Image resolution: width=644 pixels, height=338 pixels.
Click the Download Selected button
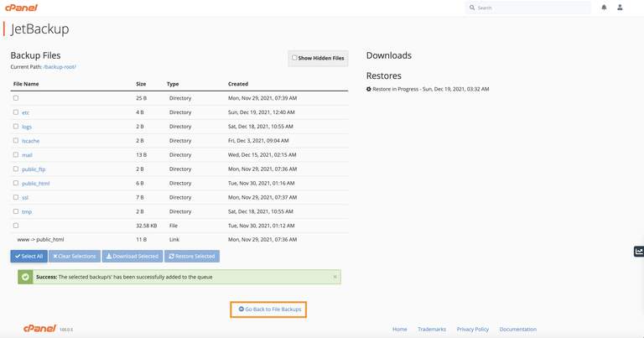[132, 257]
